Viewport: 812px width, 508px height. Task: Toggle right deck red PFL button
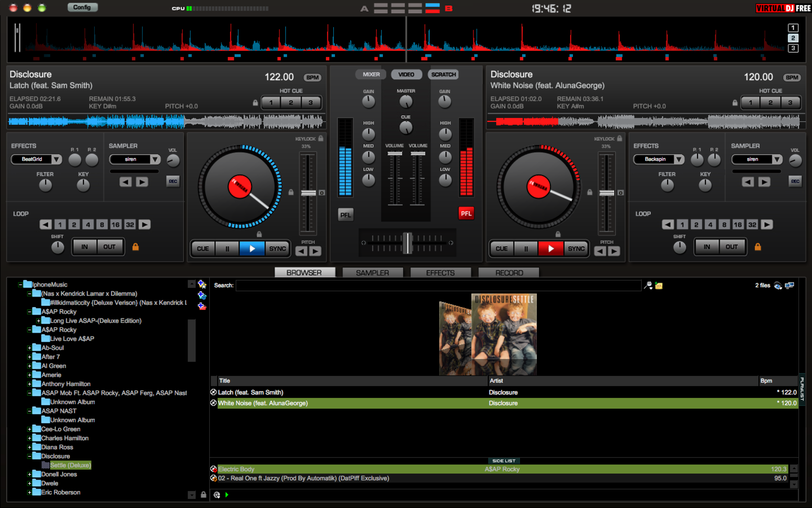pos(466,213)
